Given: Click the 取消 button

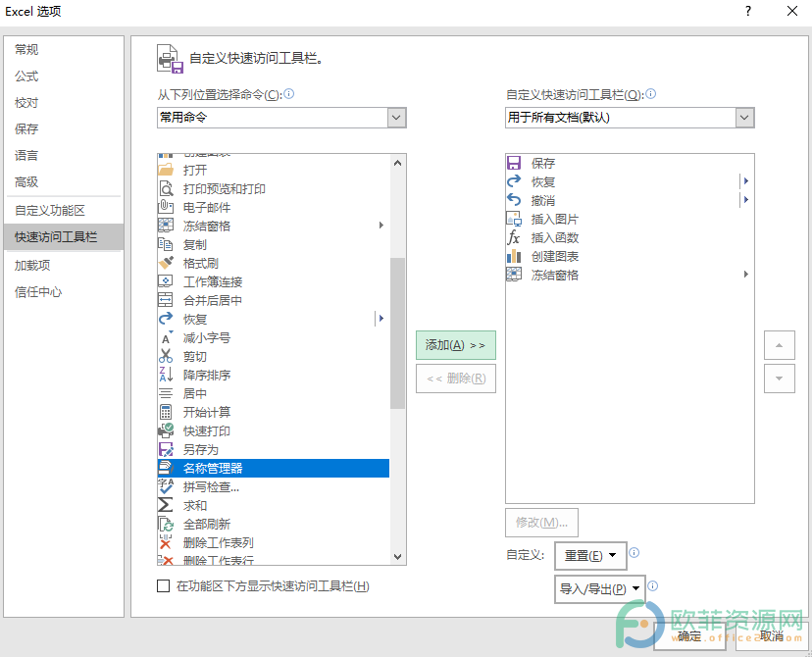Looking at the screenshot, I should pos(772,635).
